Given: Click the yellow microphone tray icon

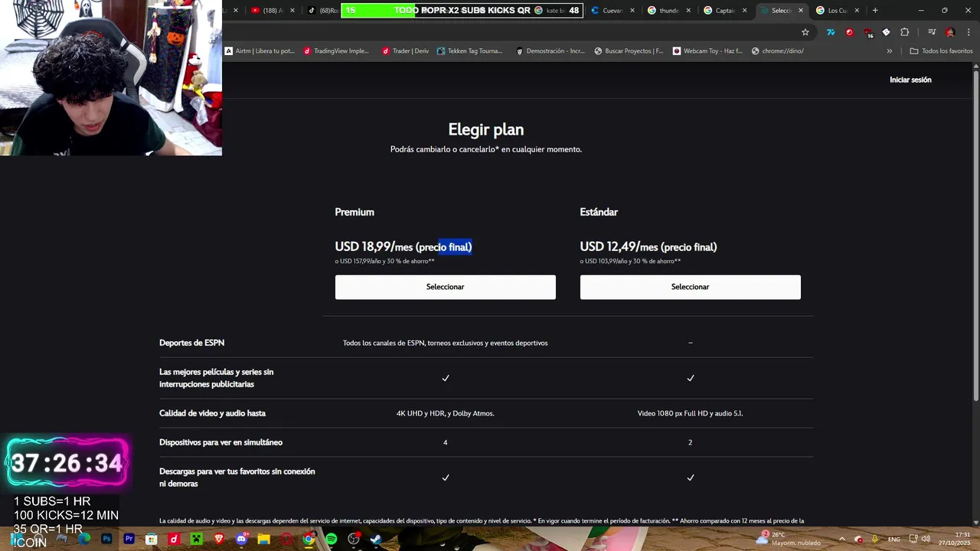Looking at the screenshot, I should coord(875,539).
